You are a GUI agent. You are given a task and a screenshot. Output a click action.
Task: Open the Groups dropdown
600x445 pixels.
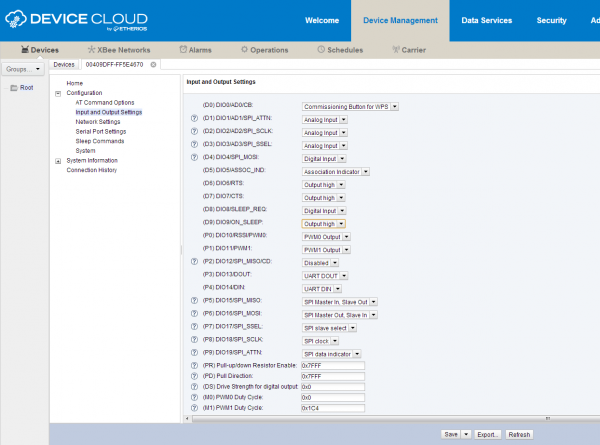[x=24, y=69]
